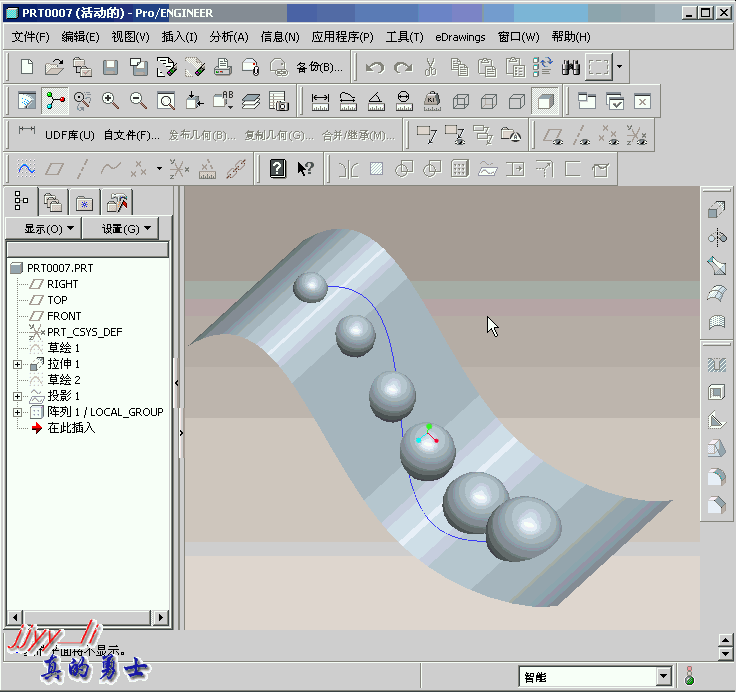Print the model with the printer icon

click(223, 67)
